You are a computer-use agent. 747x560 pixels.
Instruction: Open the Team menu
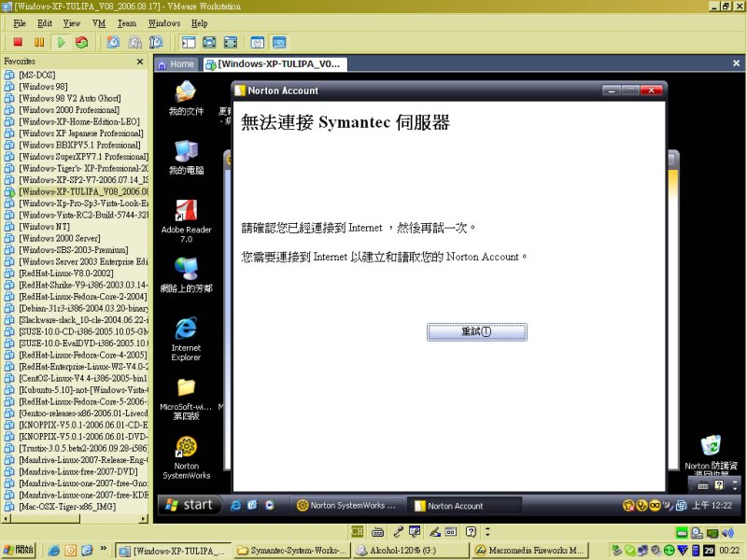click(127, 23)
